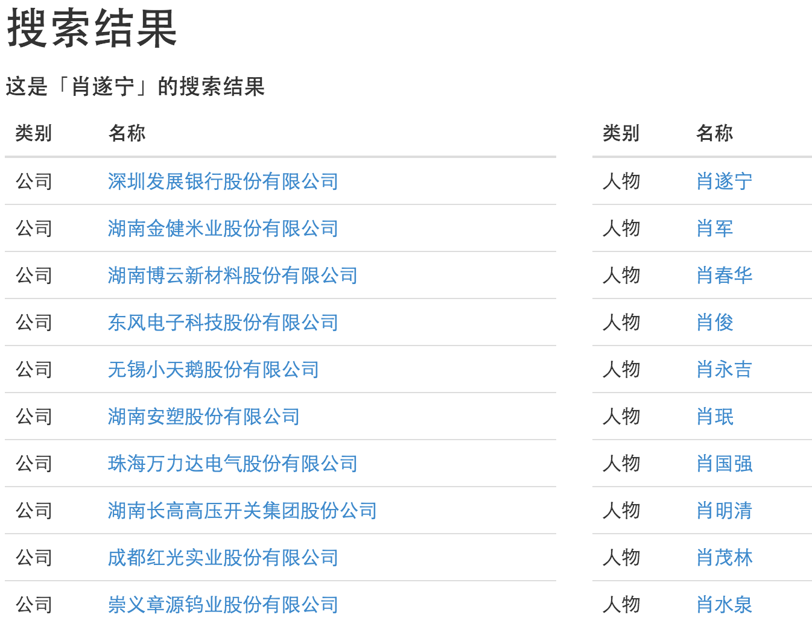The height and width of the screenshot is (644, 812).
Task: Click 公司 cell beside 无锡小天鹅
Action: point(34,370)
